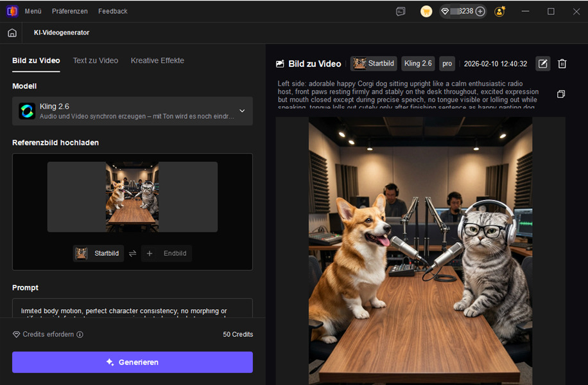Open the user account avatar icon
588x385 pixels.
(x=500, y=12)
